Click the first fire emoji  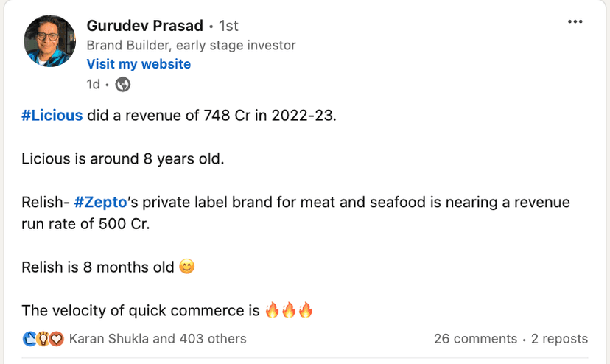coord(273,310)
